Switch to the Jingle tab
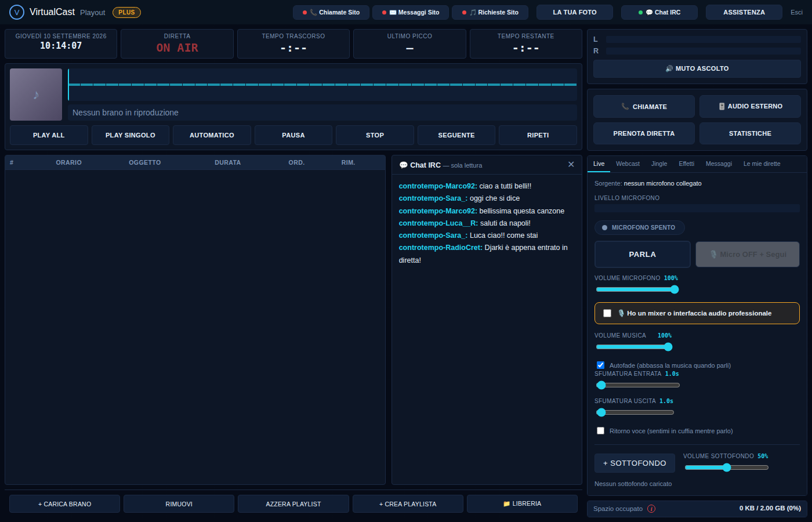The height and width of the screenshot is (522, 812). pyautogui.click(x=659, y=164)
